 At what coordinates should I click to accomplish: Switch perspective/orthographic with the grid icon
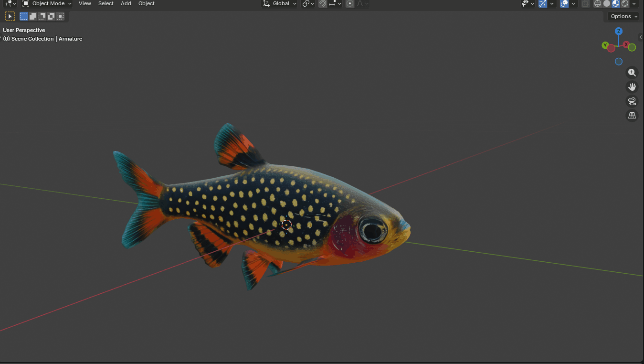(x=632, y=116)
